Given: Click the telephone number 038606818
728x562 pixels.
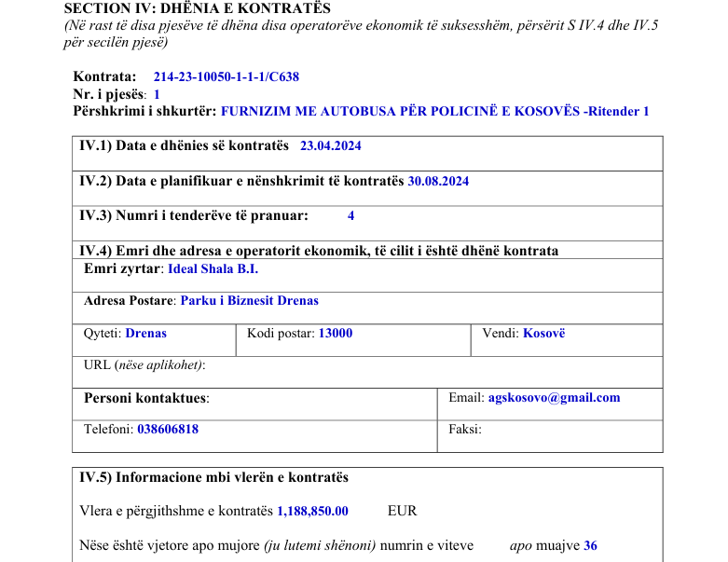Looking at the screenshot, I should [x=168, y=430].
